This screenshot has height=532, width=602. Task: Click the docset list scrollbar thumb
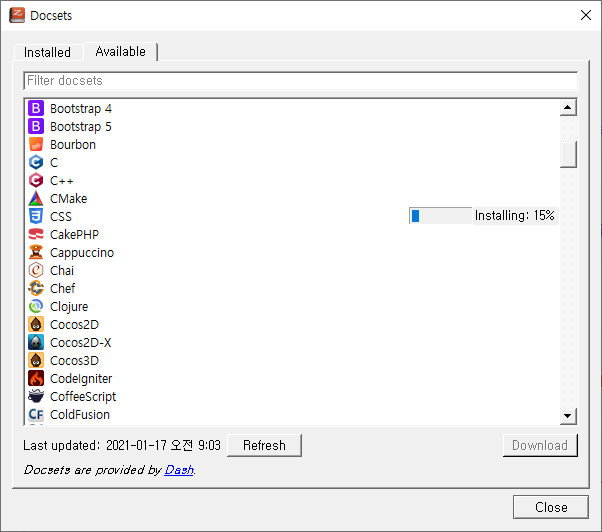click(x=568, y=155)
